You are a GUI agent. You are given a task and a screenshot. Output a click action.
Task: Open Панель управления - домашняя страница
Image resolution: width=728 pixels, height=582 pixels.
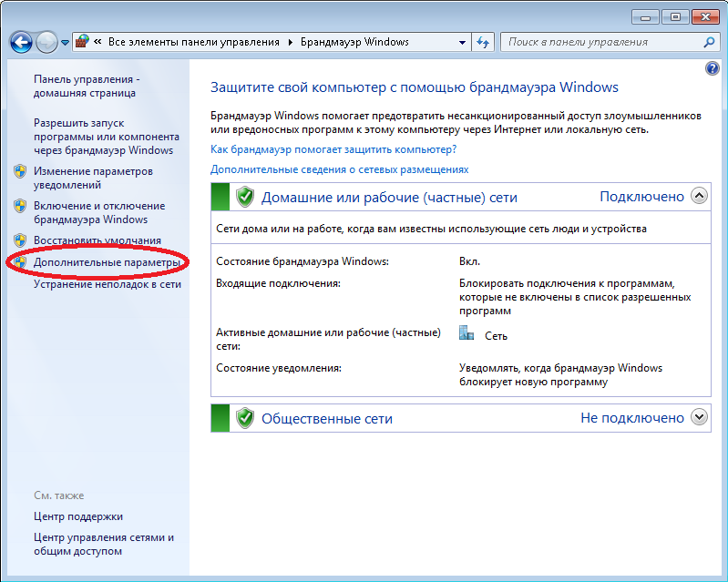coord(87,86)
